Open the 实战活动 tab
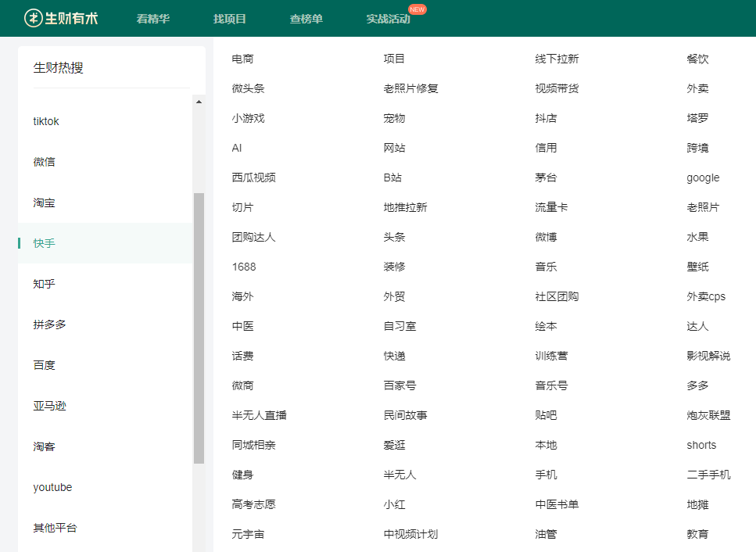Image resolution: width=756 pixels, height=552 pixels. (x=388, y=19)
